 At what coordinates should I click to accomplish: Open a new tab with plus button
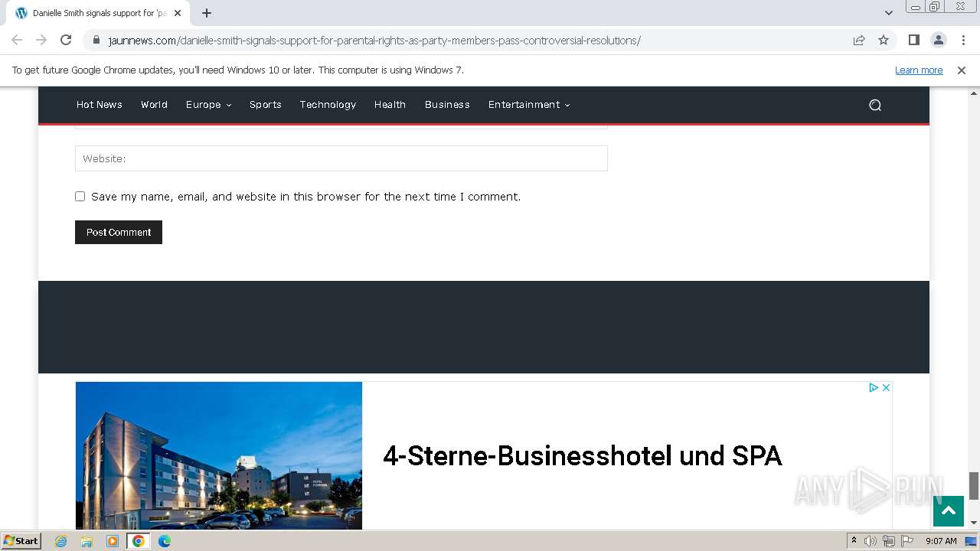point(207,13)
